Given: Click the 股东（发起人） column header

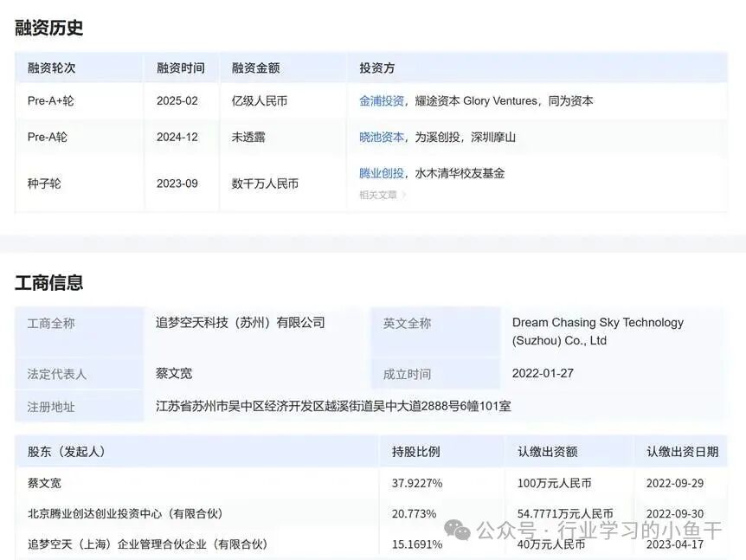Looking at the screenshot, I should (x=66, y=452).
